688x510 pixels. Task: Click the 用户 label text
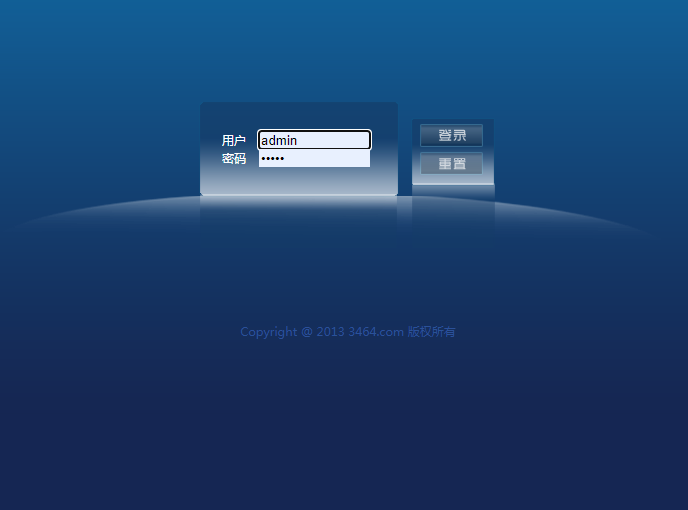pos(233,140)
